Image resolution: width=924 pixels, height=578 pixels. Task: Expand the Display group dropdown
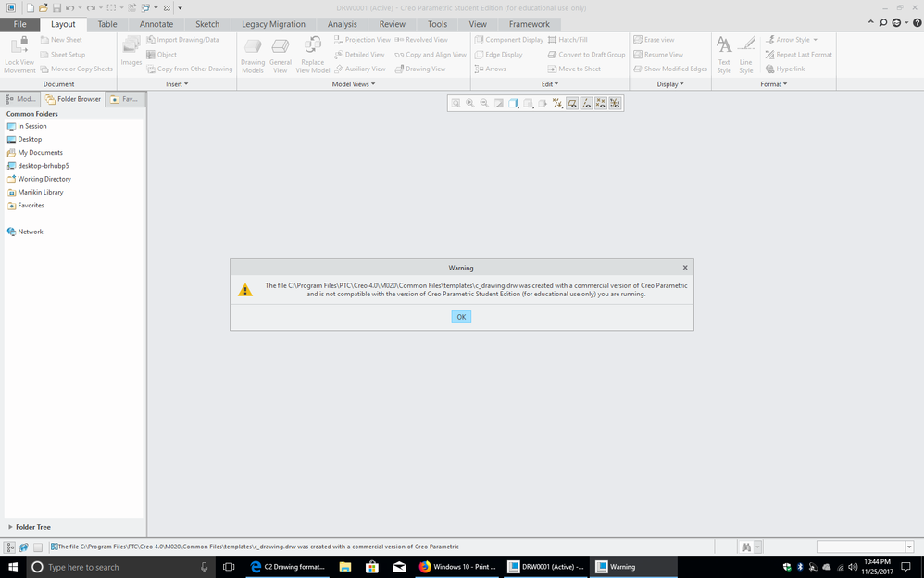click(670, 84)
